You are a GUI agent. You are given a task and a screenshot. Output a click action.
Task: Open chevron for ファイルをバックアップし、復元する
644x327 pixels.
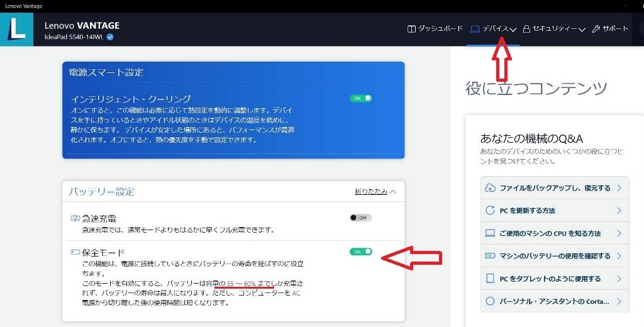tap(619, 188)
